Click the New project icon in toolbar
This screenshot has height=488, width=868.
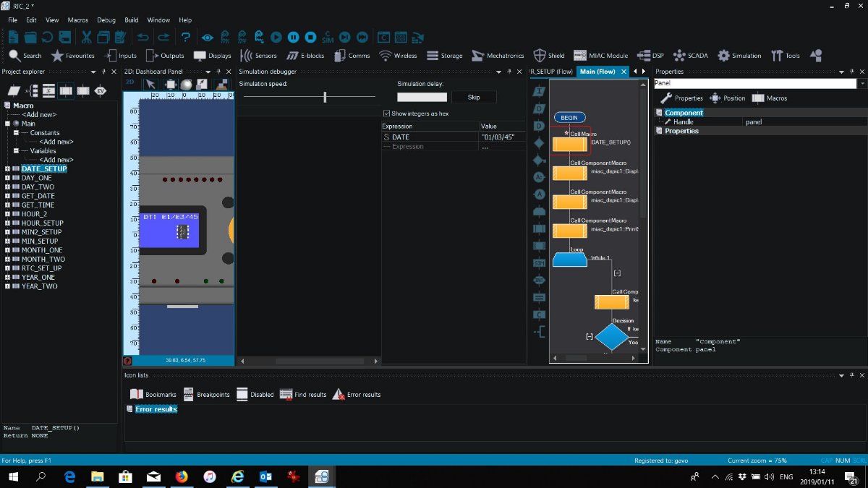[14, 37]
